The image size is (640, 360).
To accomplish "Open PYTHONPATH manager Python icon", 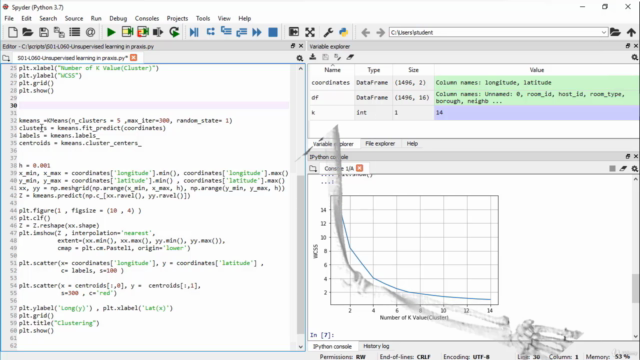I will 344,32.
